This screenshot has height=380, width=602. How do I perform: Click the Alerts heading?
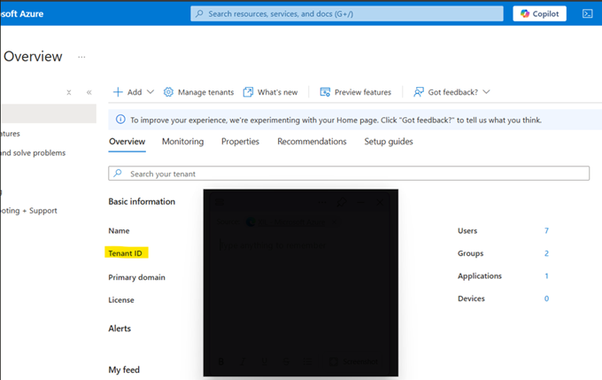point(119,329)
